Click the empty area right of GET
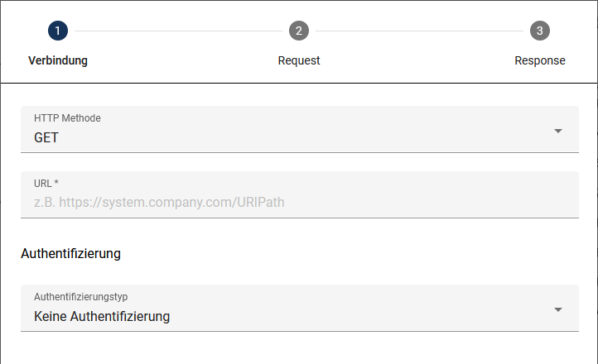Viewport: 598px width, 364px height. (x=298, y=137)
